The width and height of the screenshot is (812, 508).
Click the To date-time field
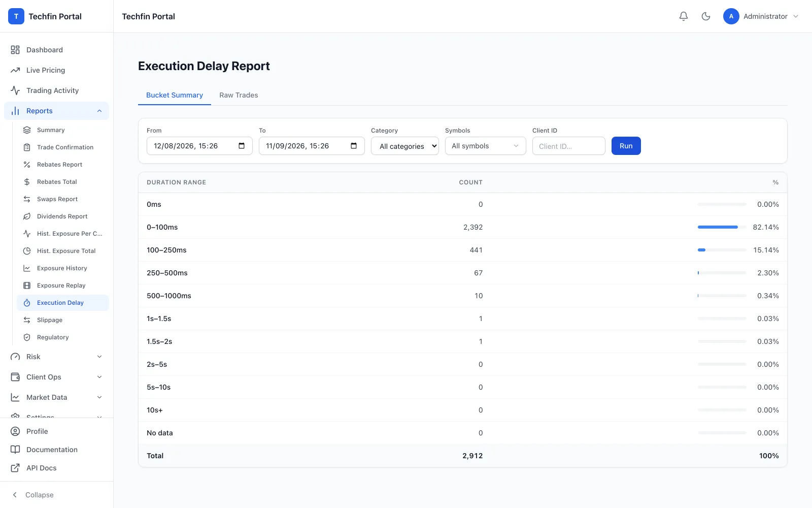tap(312, 146)
